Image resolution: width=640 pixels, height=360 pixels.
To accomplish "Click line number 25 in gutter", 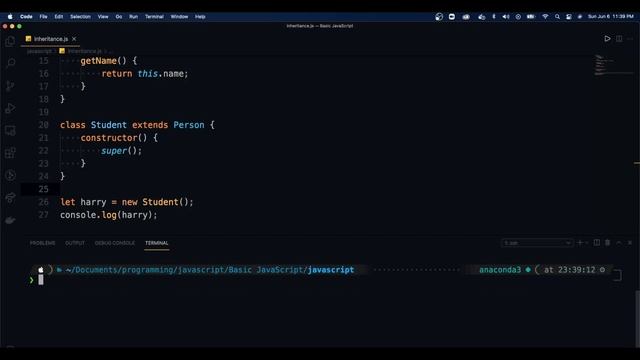I will pos(43,189).
